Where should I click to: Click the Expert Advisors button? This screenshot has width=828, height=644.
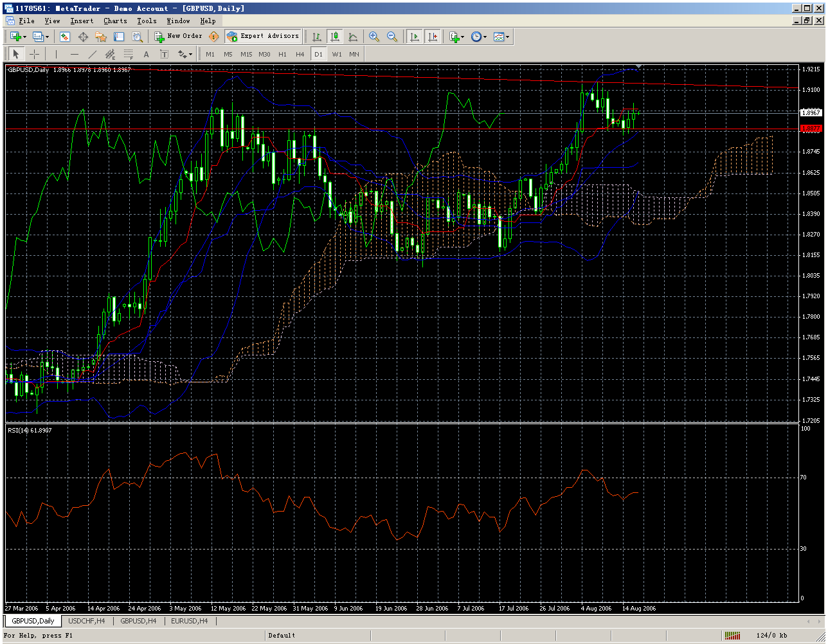coord(262,37)
